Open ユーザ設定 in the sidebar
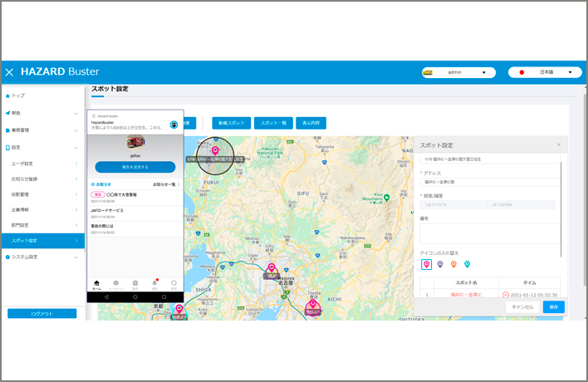588x382 pixels. 42,164
